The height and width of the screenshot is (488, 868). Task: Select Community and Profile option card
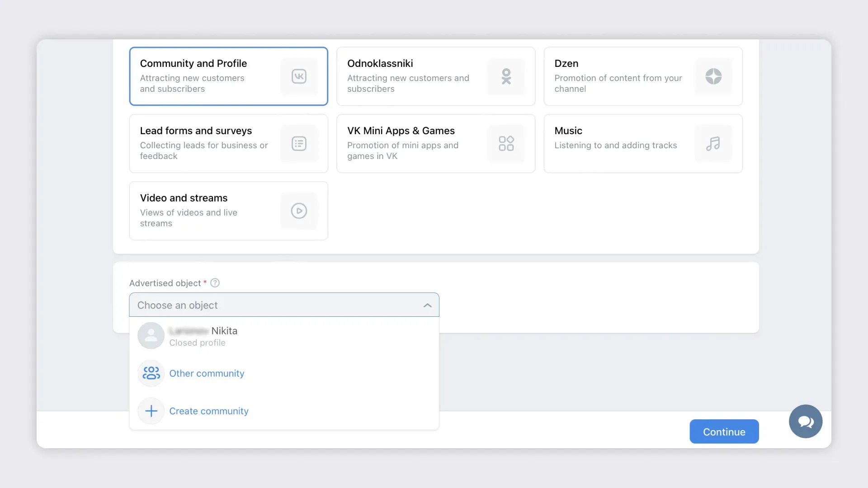click(x=203, y=76)
